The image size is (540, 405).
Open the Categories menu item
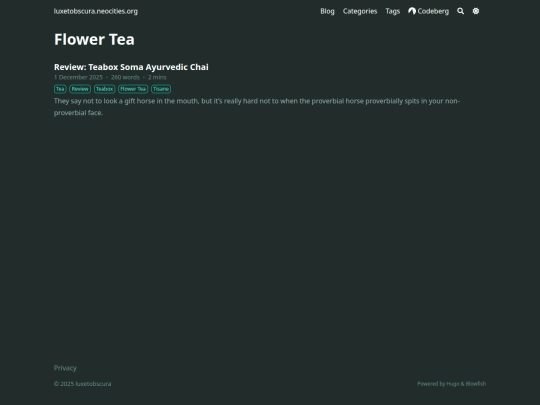[360, 11]
